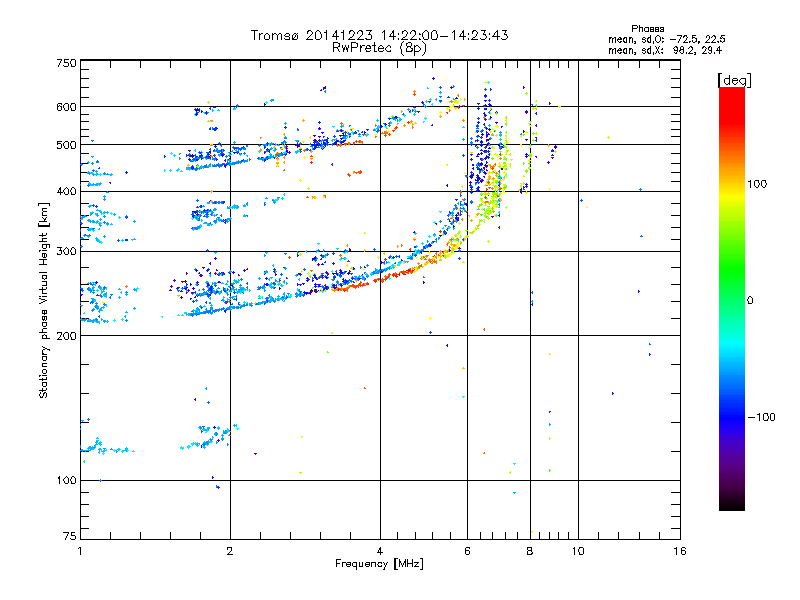
Task: Click the x-axis label '4'
Action: (x=380, y=551)
